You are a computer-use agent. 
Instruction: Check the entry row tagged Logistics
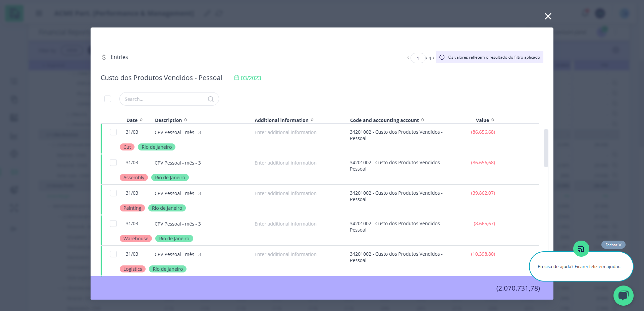click(x=113, y=254)
